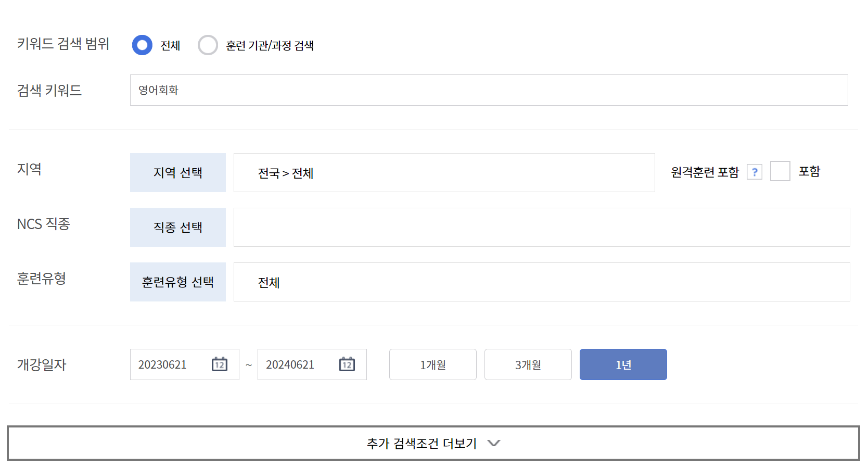Open the end date calendar picker icon
The width and height of the screenshot is (868, 466).
click(x=348, y=364)
